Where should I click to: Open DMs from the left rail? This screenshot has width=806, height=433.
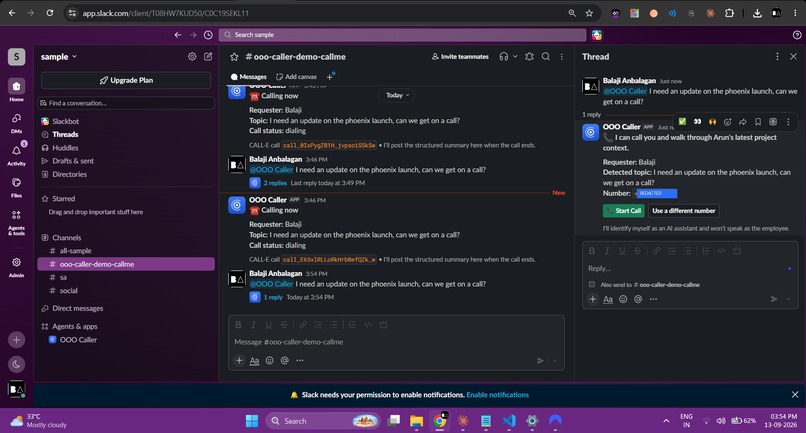click(x=16, y=122)
